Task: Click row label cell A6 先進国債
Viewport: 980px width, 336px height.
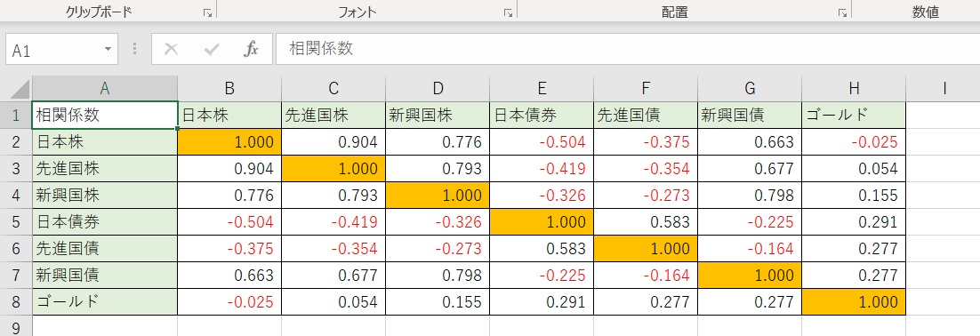Action: pyautogui.click(x=105, y=249)
